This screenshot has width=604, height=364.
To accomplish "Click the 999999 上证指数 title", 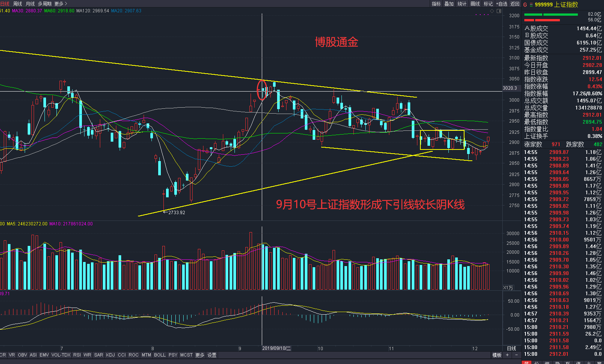I will tap(557, 4).
